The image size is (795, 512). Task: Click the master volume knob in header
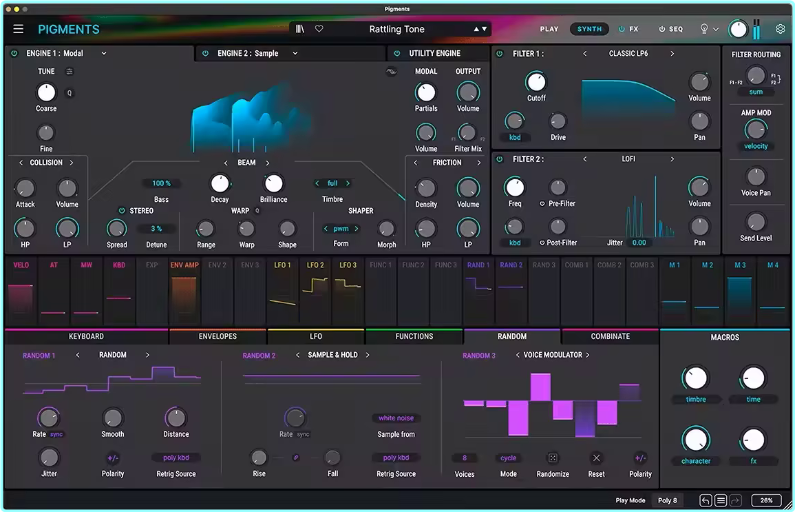pyautogui.click(x=738, y=29)
